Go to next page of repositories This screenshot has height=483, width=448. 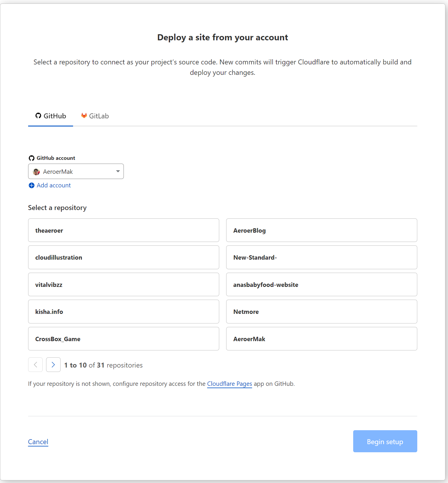pos(53,365)
